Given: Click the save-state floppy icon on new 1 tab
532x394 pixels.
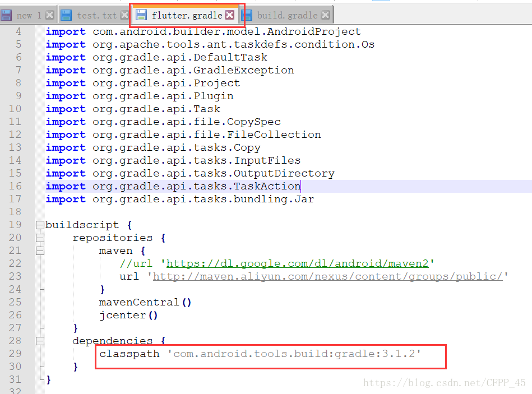Looking at the screenshot, I should (x=7, y=15).
